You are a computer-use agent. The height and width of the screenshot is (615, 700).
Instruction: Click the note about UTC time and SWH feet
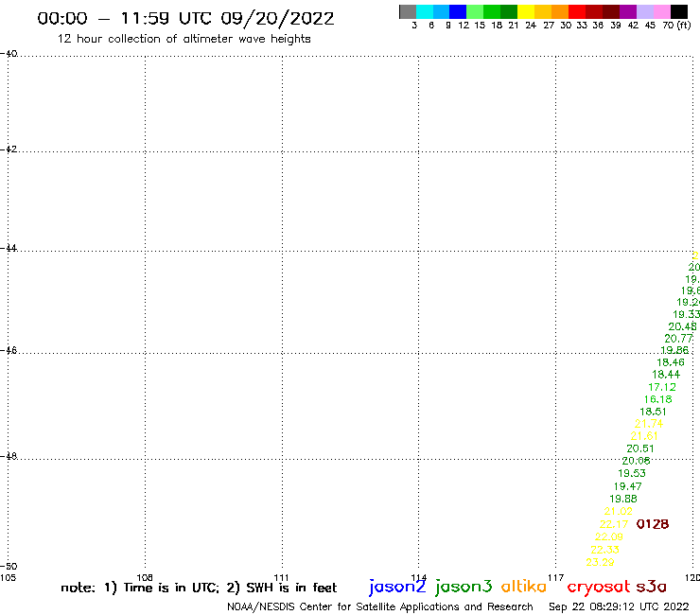pos(199,588)
